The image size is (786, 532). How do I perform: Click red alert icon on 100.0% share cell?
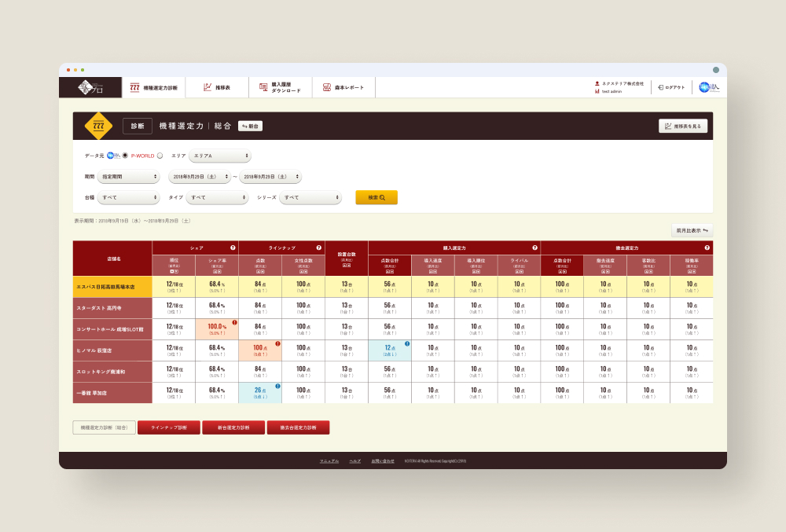tap(234, 322)
